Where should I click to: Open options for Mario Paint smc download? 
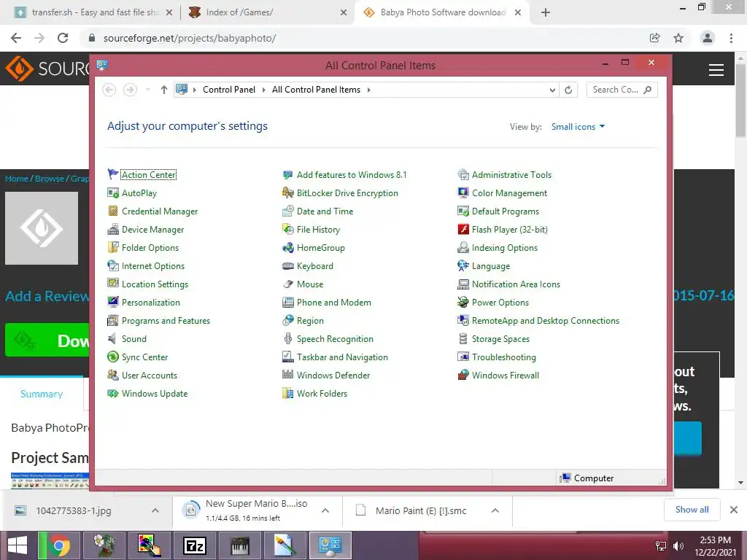[495, 510]
